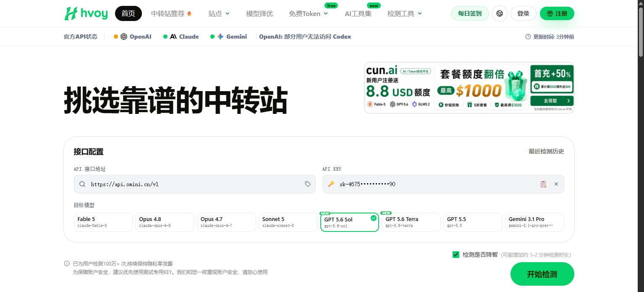Image resolution: width=644 pixels, height=292 pixels.
Task: Open the AI工具集 page
Action: (x=358, y=13)
